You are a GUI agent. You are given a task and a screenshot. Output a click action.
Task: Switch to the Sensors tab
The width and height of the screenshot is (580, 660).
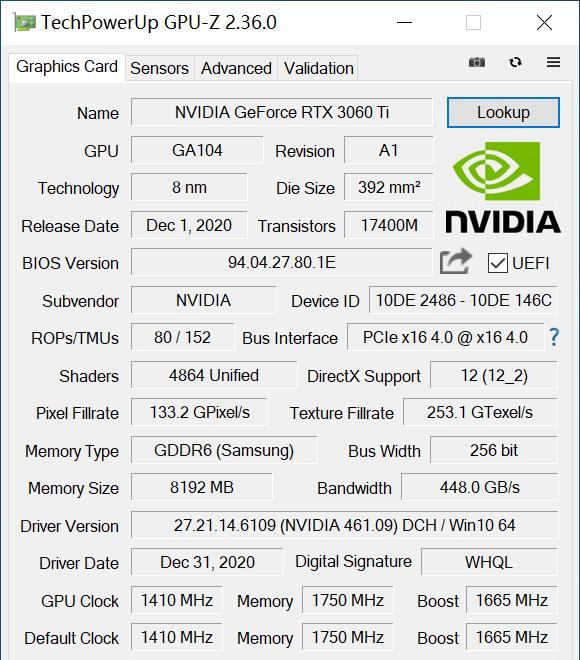tap(160, 68)
